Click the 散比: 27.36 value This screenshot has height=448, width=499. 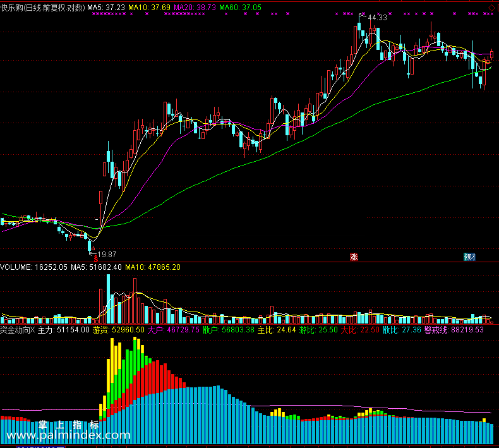402,330
